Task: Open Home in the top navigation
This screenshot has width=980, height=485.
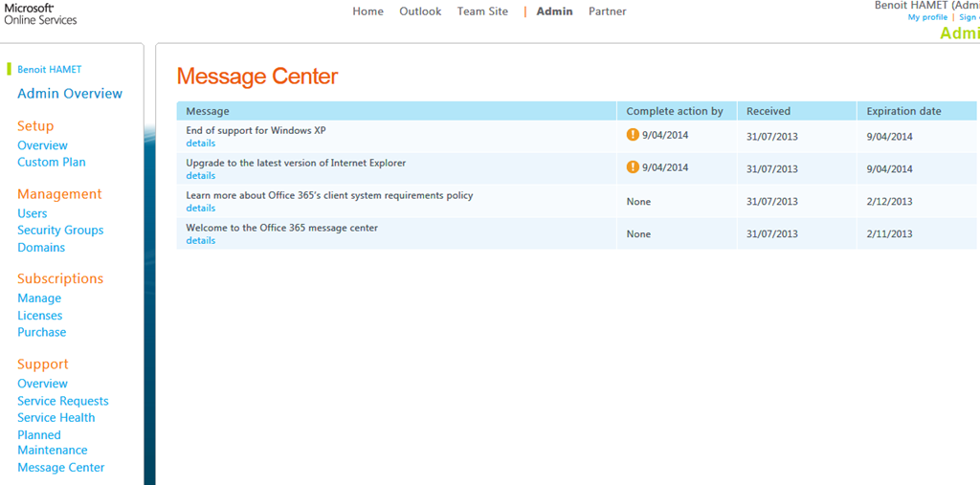Action: click(367, 11)
